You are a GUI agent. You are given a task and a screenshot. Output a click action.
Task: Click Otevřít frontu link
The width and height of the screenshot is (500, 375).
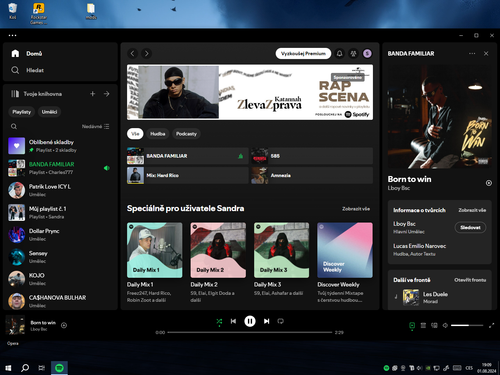point(470,280)
